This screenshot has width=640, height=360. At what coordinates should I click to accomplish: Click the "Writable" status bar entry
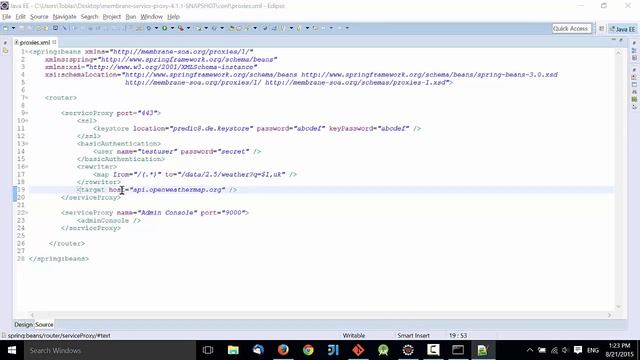[354, 336]
